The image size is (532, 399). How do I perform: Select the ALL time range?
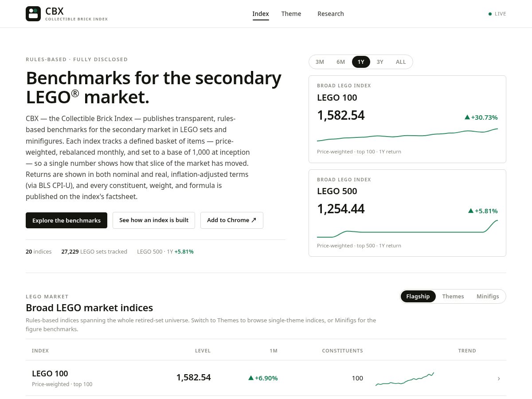(x=401, y=62)
